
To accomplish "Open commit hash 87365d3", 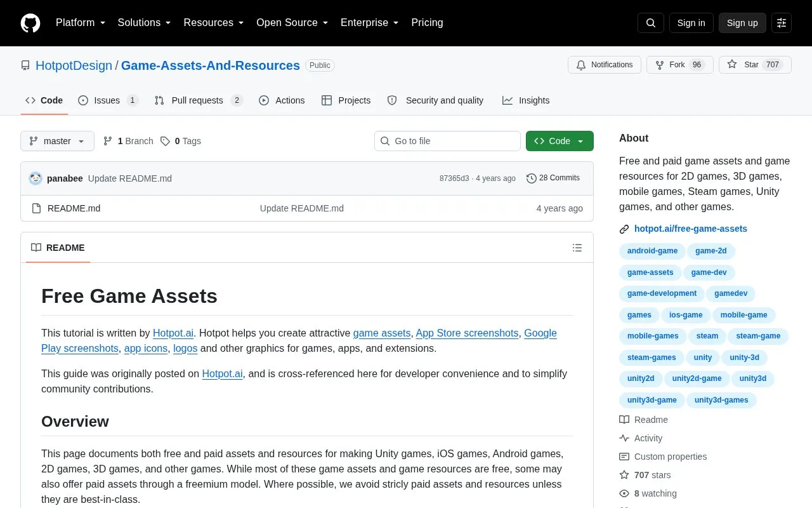I will coord(454,178).
